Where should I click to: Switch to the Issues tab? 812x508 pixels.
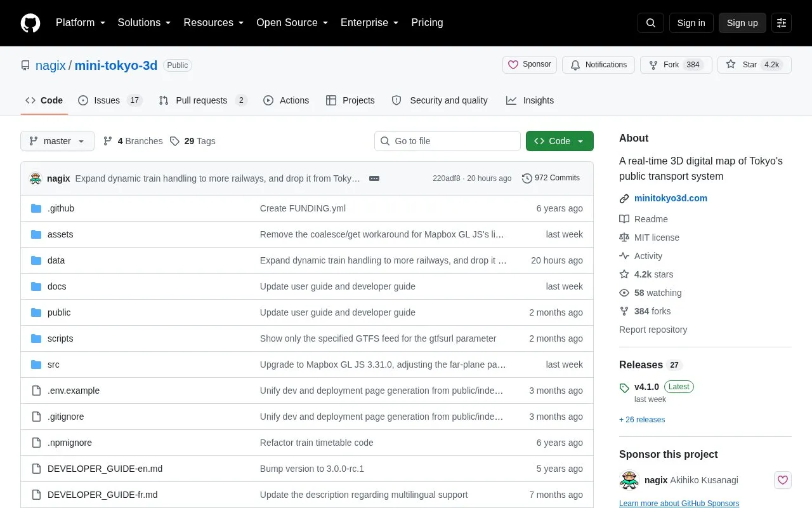[110, 100]
